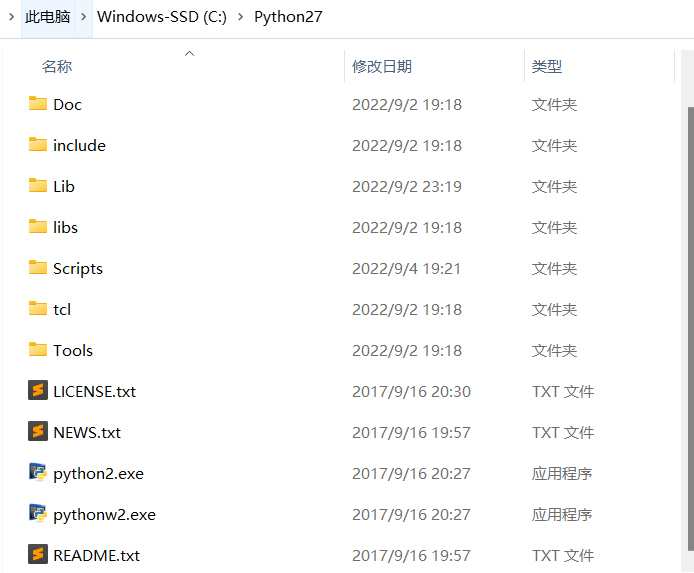Viewport: 694px width, 573px height.
Task: Click the include folder icon
Action: click(x=38, y=145)
